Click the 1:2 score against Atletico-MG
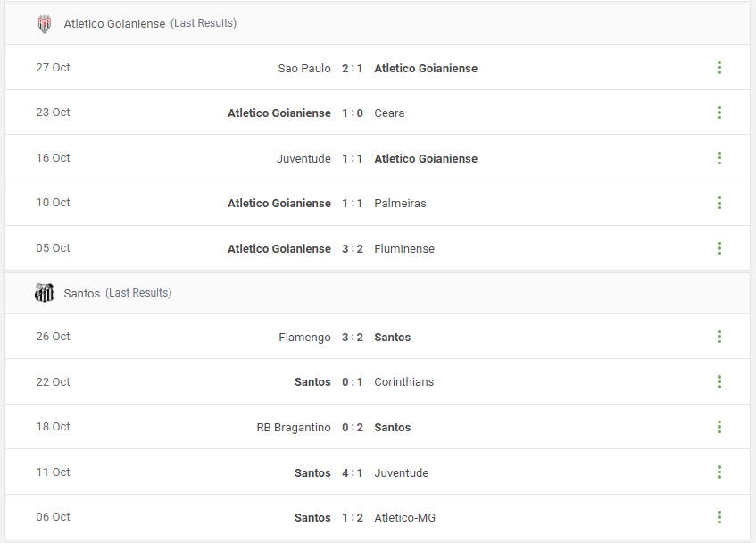756x543 pixels. tap(352, 518)
